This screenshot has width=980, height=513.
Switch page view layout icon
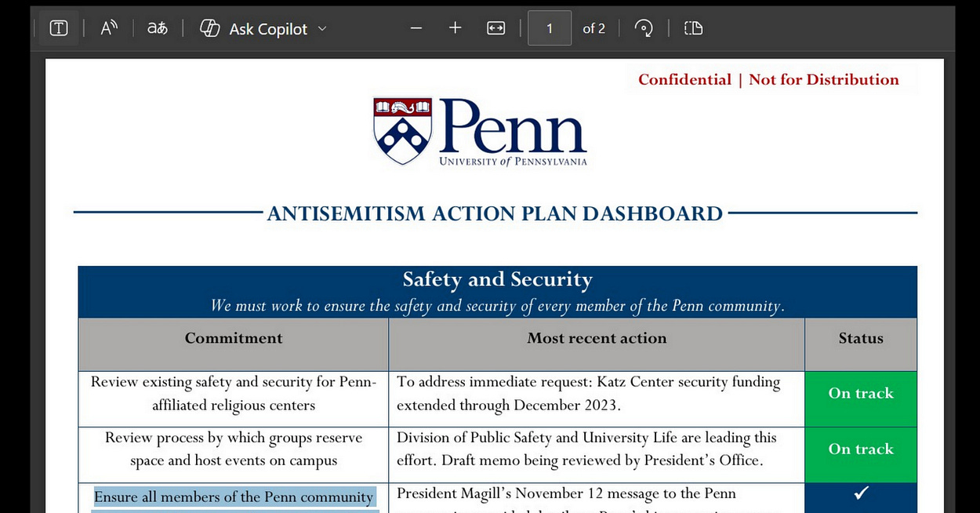693,28
